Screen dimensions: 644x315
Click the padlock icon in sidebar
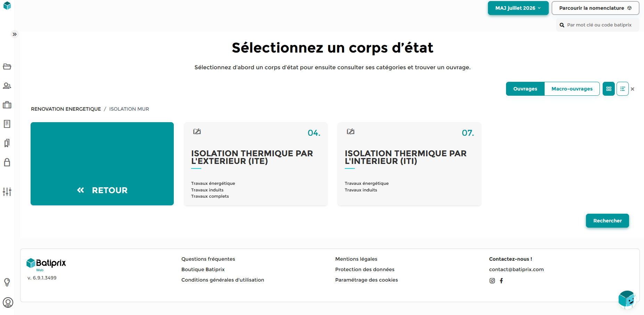pos(7,162)
